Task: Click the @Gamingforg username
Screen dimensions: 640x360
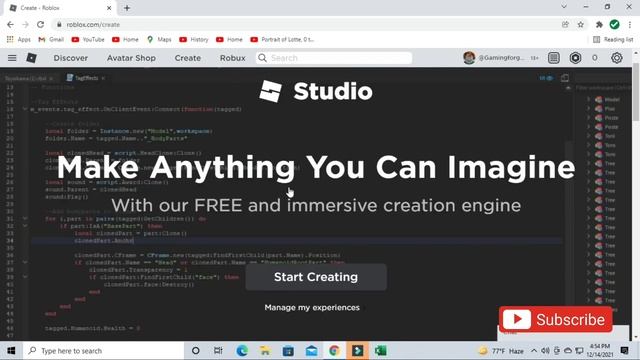Action: point(501,58)
